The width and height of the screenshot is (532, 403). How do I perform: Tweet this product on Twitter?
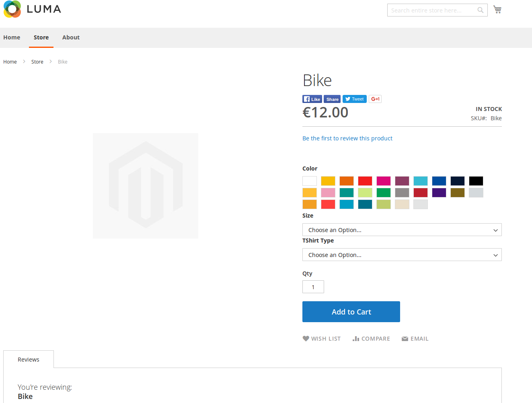pyautogui.click(x=354, y=99)
